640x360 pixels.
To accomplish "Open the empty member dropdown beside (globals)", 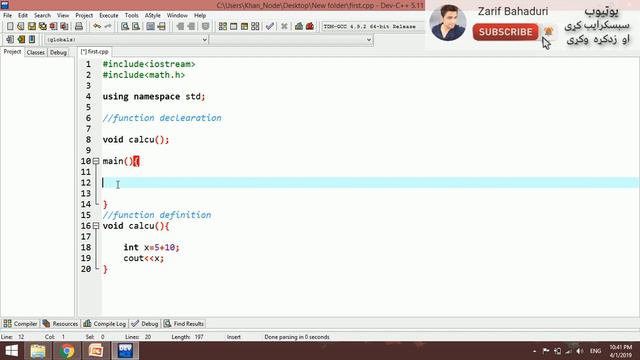I will point(291,40).
